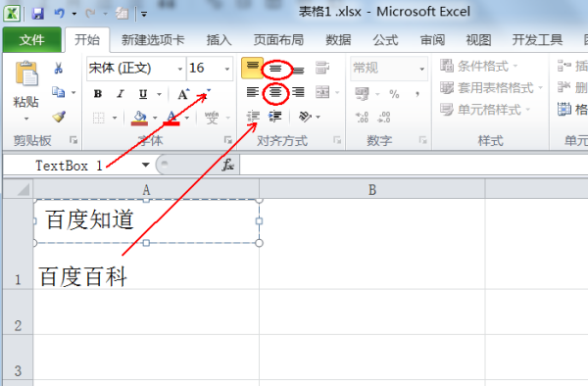
Task: Switch to the 审阅 Review tab
Action: click(x=432, y=40)
